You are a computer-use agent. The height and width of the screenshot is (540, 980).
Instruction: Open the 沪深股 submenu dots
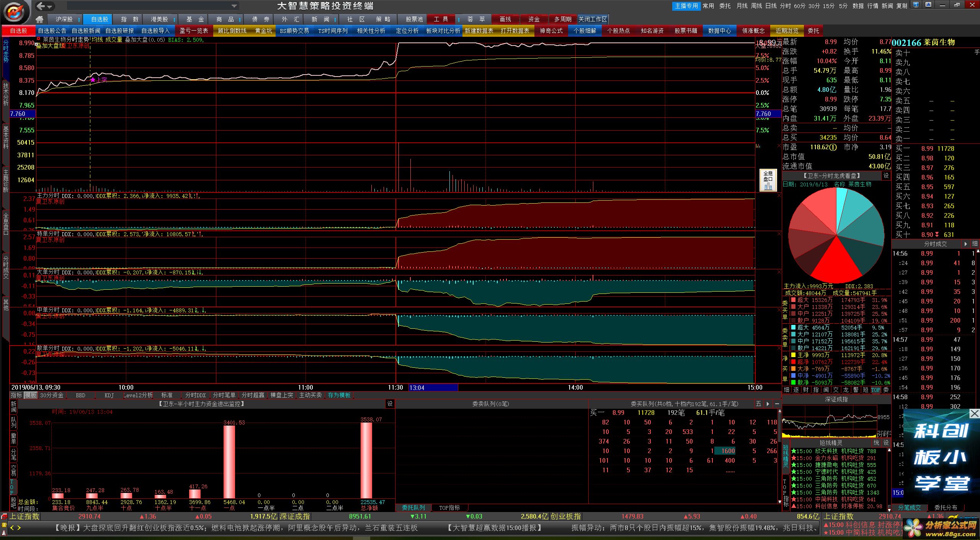click(x=79, y=20)
